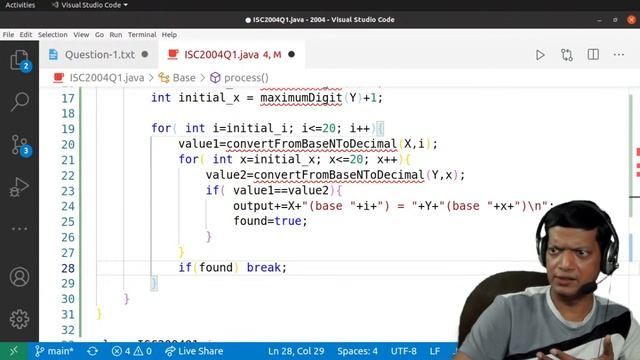Expand the Base class breadcrumb
The image size is (640, 360).
point(177,78)
